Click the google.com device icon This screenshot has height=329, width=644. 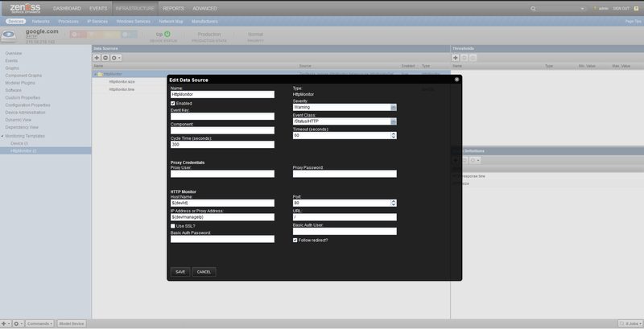pyautogui.click(x=9, y=36)
